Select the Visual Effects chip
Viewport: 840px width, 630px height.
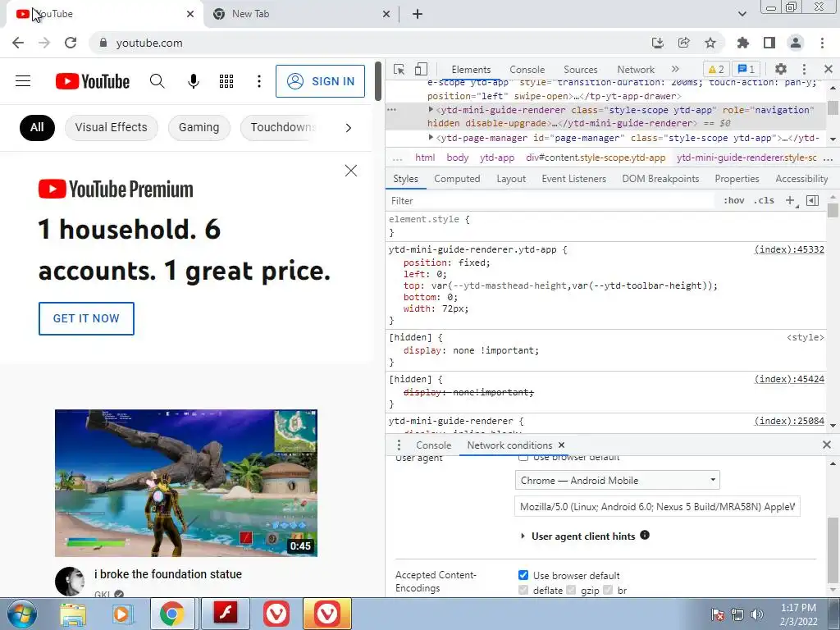(111, 127)
